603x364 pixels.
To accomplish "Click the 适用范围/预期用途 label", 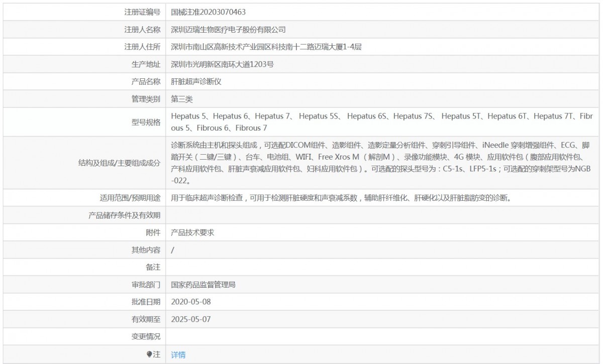I will tap(131, 198).
